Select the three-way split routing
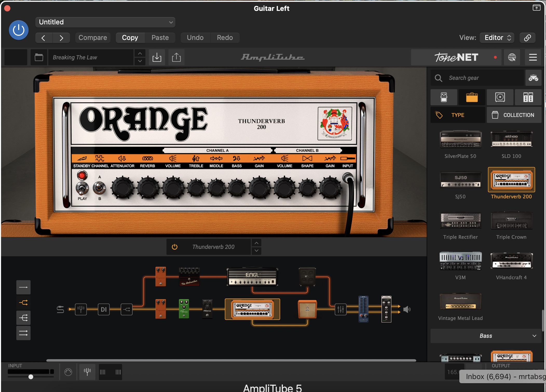546x392 pixels. click(23, 318)
